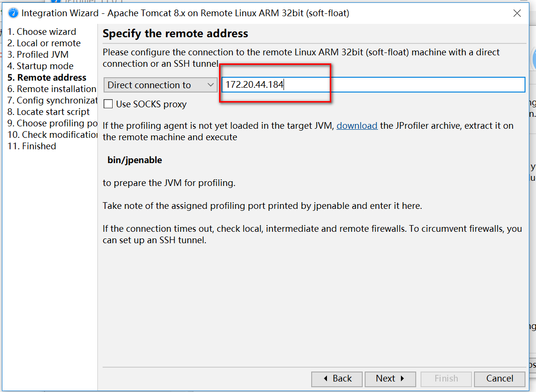This screenshot has height=392, width=536.
Task: Select step 3. Profiled JVM
Action: click(38, 55)
